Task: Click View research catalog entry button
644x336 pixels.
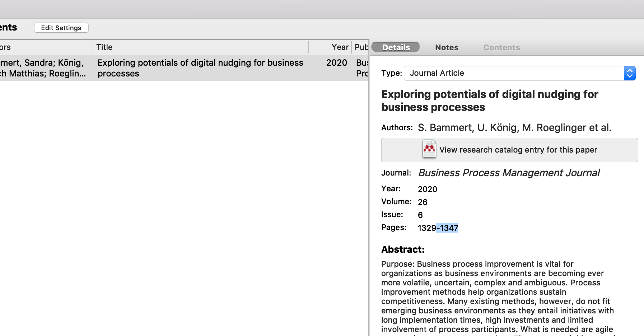Action: 518,150
